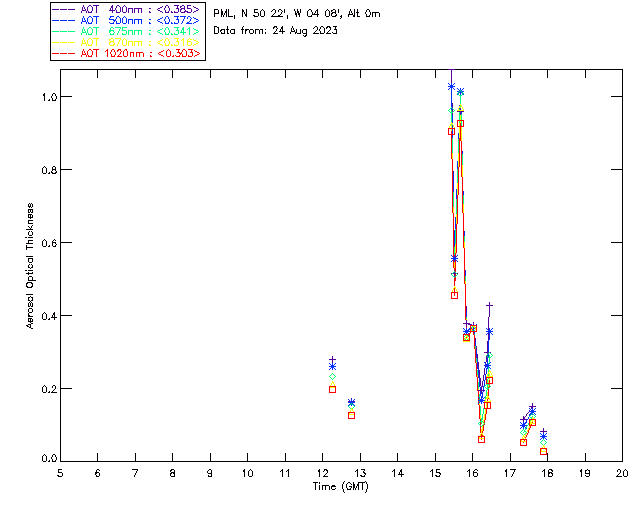Click the red dashed line sample in legend
The height and width of the screenshot is (512, 640).
(64, 53)
